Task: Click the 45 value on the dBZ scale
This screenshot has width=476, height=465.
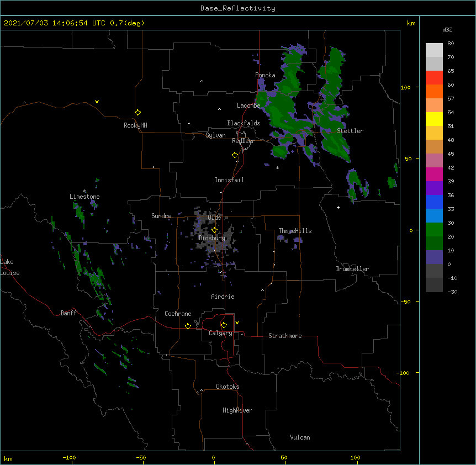Action: pos(451,154)
